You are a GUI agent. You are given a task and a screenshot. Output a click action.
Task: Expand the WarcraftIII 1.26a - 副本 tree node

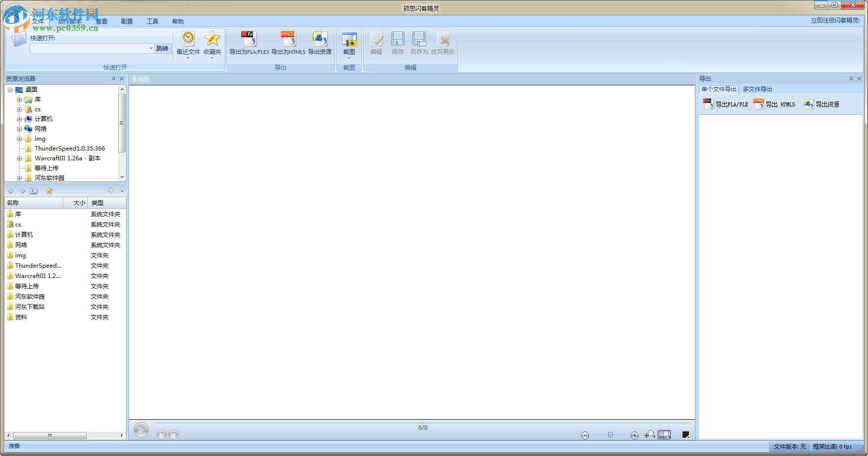(20, 158)
